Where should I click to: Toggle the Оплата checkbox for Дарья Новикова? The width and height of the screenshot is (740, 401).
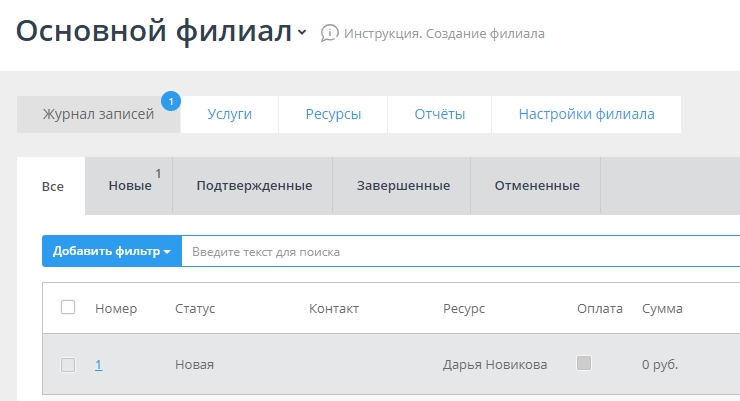pyautogui.click(x=585, y=363)
